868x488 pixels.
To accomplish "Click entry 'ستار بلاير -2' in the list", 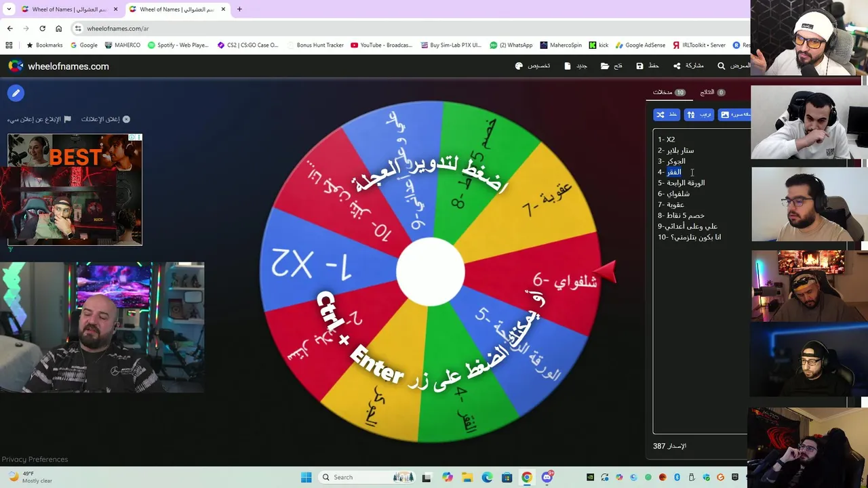I will click(675, 150).
